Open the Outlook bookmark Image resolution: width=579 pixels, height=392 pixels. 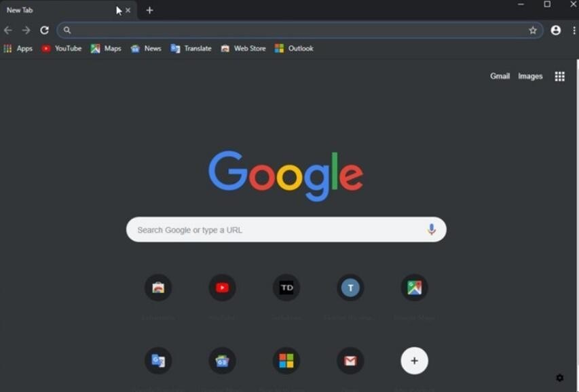(x=294, y=48)
